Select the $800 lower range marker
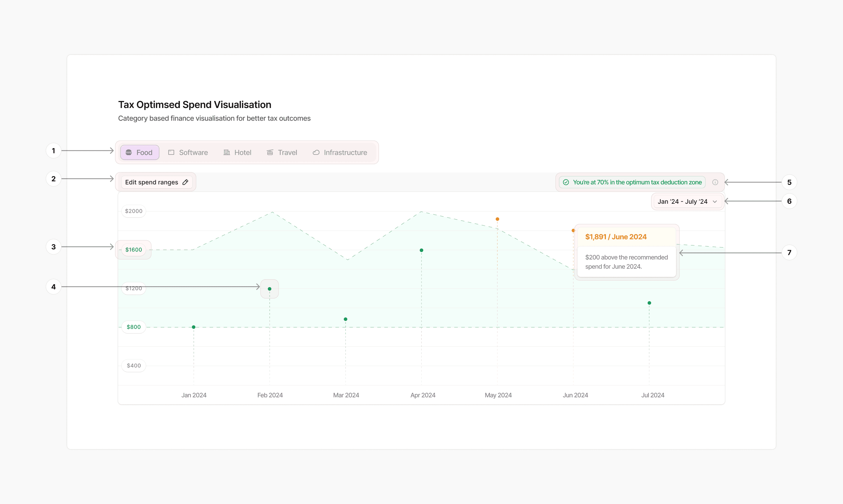 [x=133, y=327]
